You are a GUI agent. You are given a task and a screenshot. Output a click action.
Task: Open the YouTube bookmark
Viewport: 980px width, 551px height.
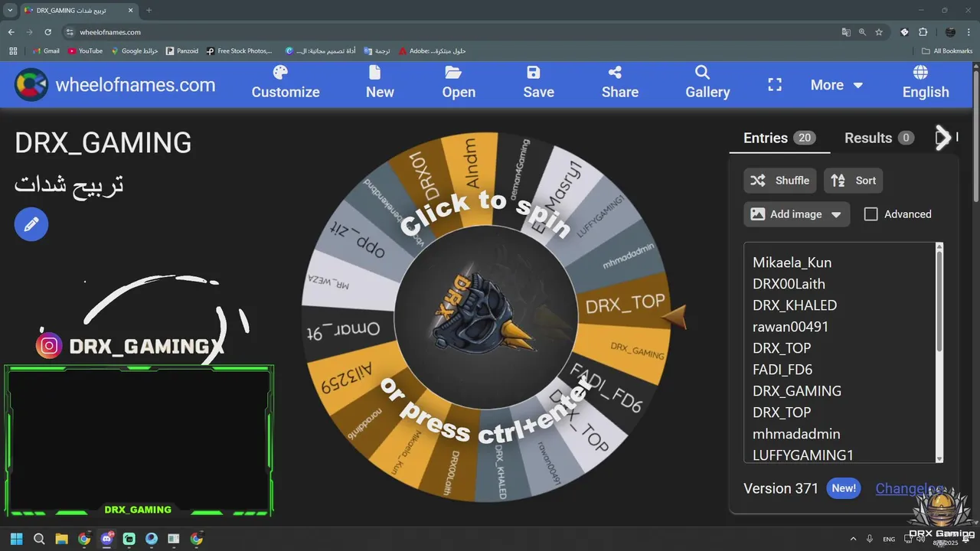(x=85, y=51)
